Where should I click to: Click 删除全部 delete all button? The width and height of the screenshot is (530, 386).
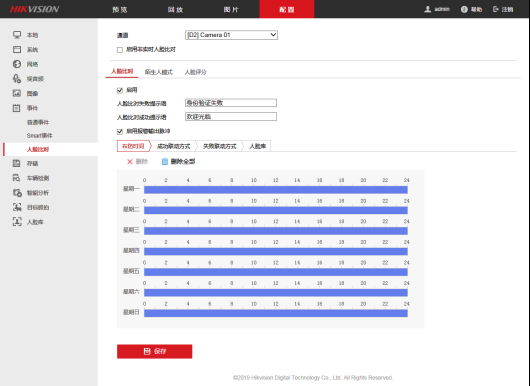pyautogui.click(x=178, y=162)
